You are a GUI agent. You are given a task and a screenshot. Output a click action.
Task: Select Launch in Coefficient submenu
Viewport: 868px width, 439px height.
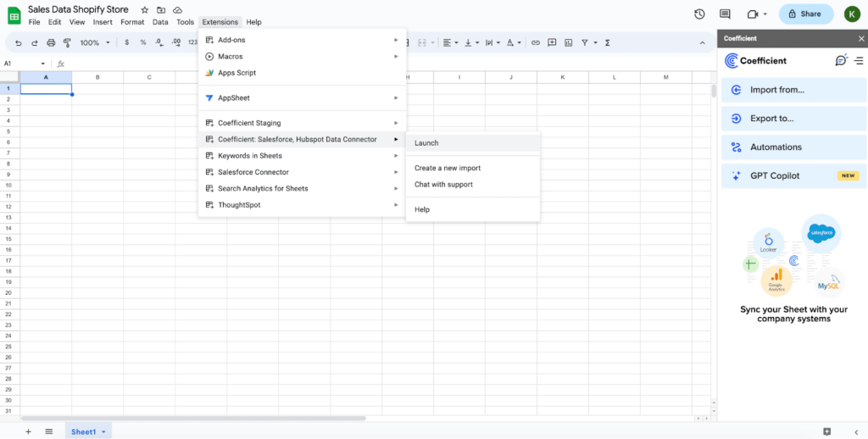pos(473,143)
